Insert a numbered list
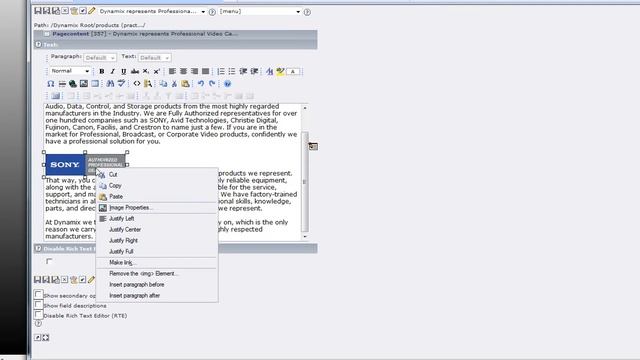The width and height of the screenshot is (640, 360). (x=221, y=71)
